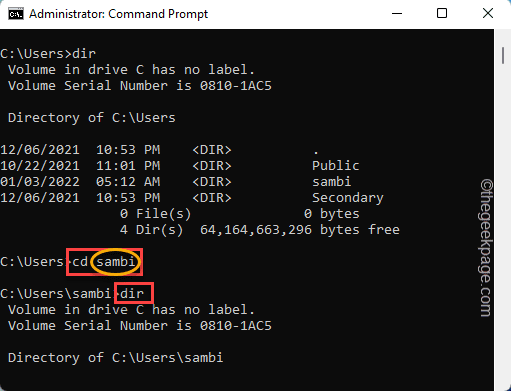Screen dimensions: 511x391
Task: Click the Administrator: Command Prompt title text
Action: click(x=118, y=14)
